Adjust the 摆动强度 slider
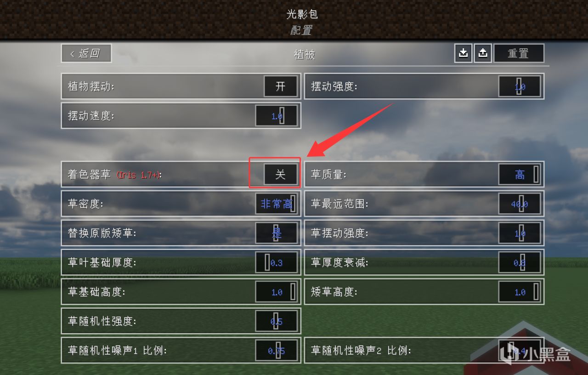588x375 pixels. [520, 86]
